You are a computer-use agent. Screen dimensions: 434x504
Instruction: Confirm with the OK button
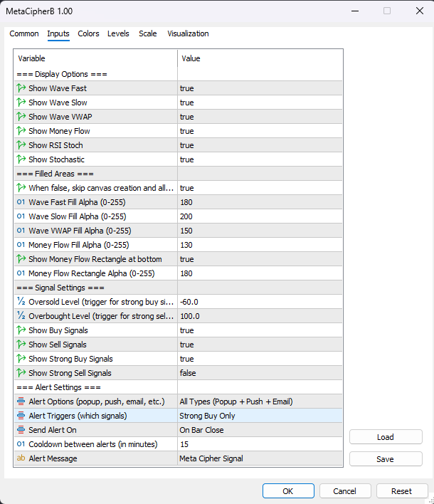coord(288,490)
